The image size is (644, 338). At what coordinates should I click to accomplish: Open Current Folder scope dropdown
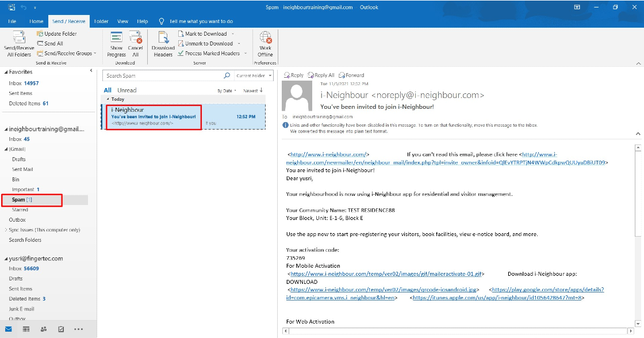[254, 75]
